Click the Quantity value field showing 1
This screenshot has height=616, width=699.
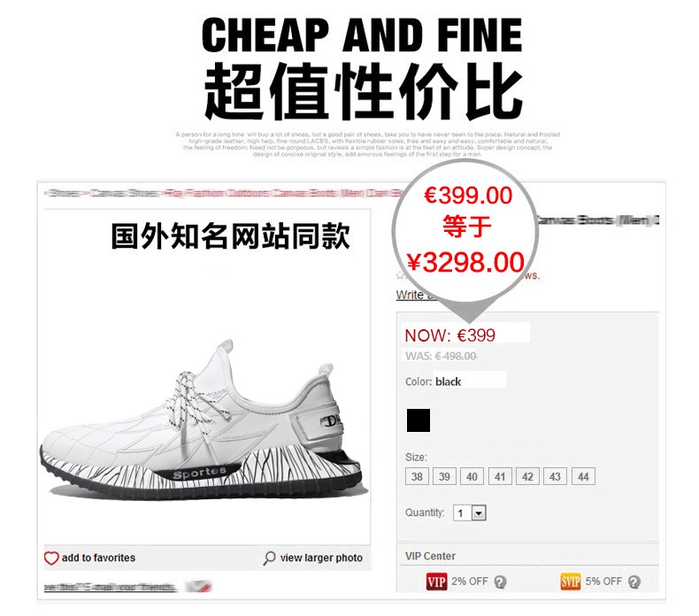463,513
